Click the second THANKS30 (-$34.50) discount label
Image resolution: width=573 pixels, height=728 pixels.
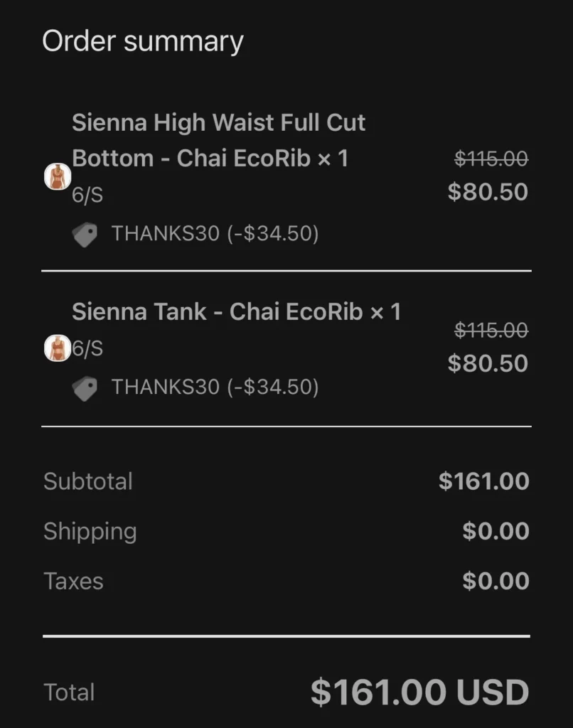click(215, 387)
